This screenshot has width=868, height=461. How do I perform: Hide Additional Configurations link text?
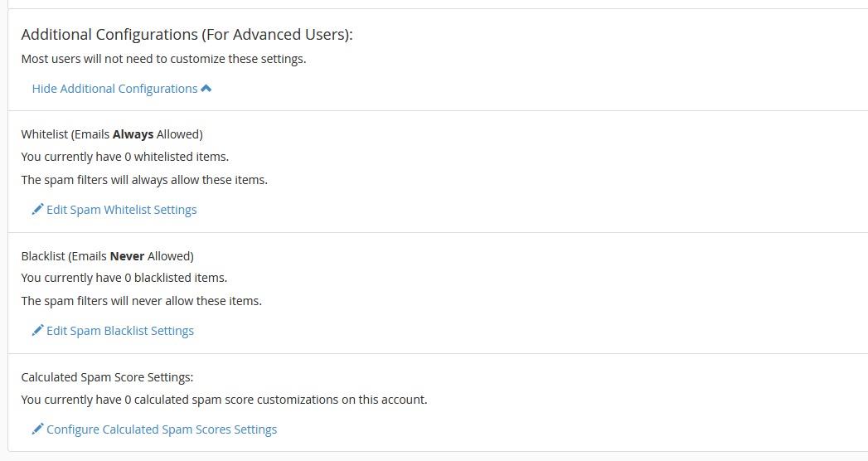coord(114,89)
